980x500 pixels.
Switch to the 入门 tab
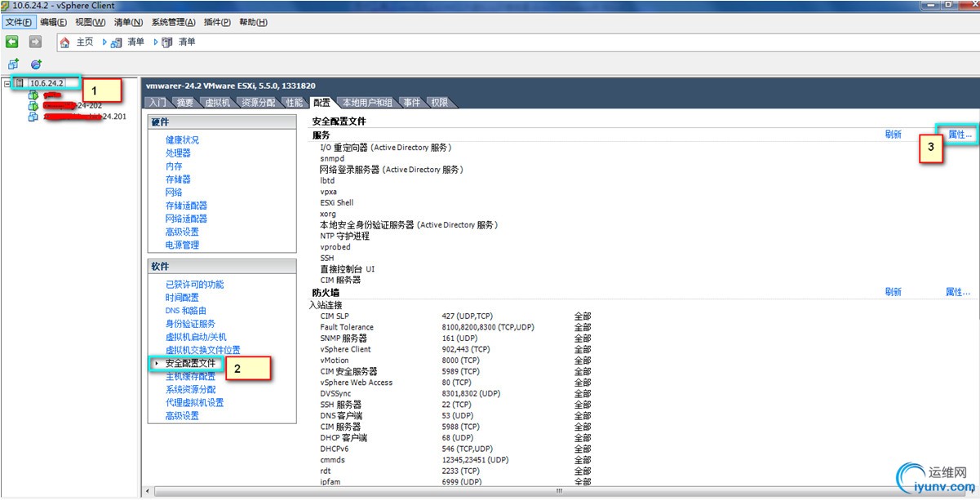click(x=157, y=103)
